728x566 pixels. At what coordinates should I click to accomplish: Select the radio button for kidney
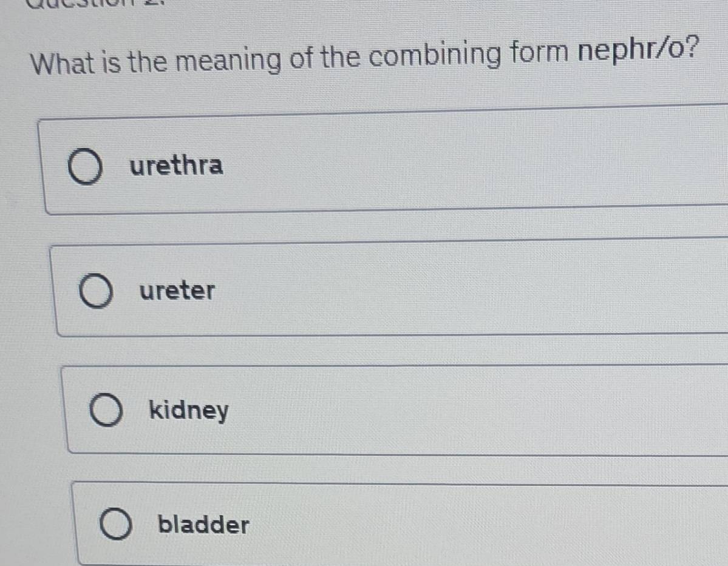point(107,409)
